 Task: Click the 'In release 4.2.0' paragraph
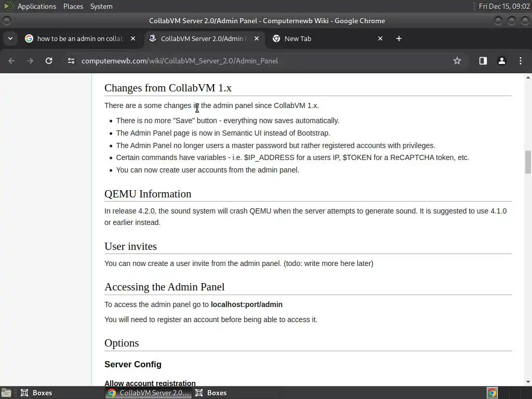pos(305,217)
